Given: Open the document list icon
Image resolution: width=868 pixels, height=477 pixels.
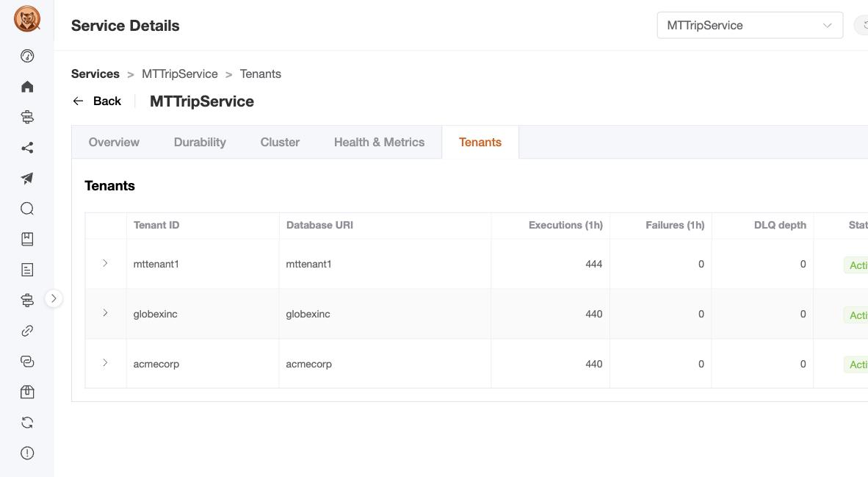Looking at the screenshot, I should [27, 270].
